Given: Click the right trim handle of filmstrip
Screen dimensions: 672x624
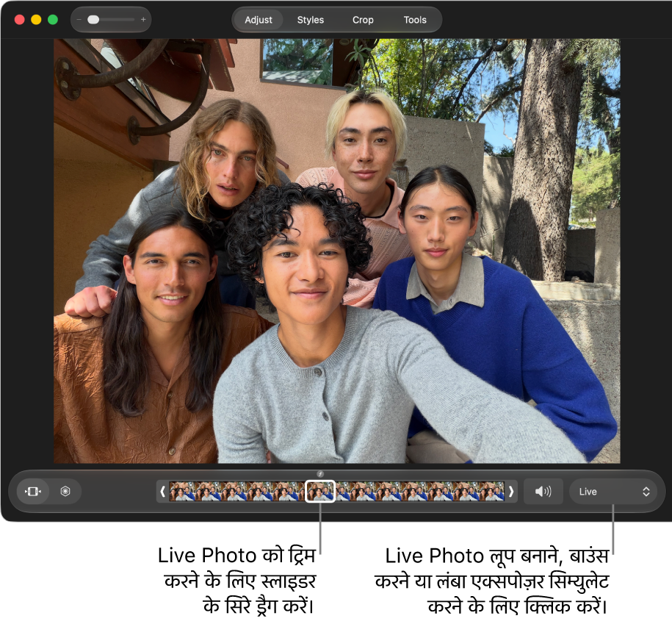Looking at the screenshot, I should click(511, 492).
